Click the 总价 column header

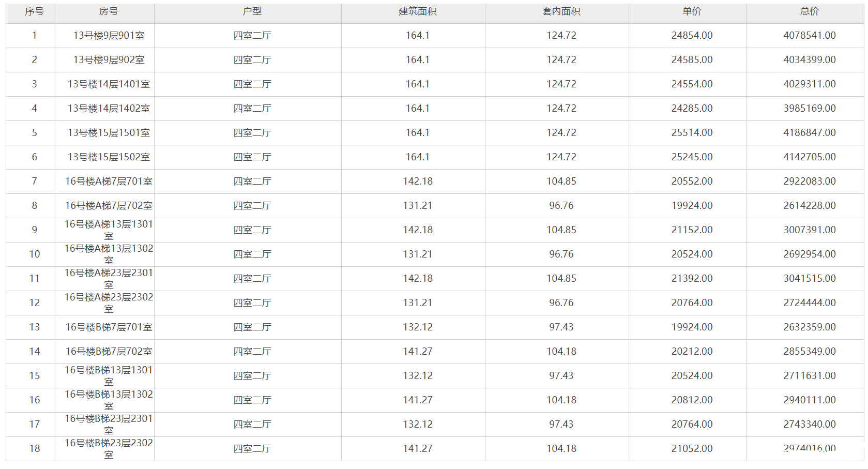pyautogui.click(x=810, y=11)
